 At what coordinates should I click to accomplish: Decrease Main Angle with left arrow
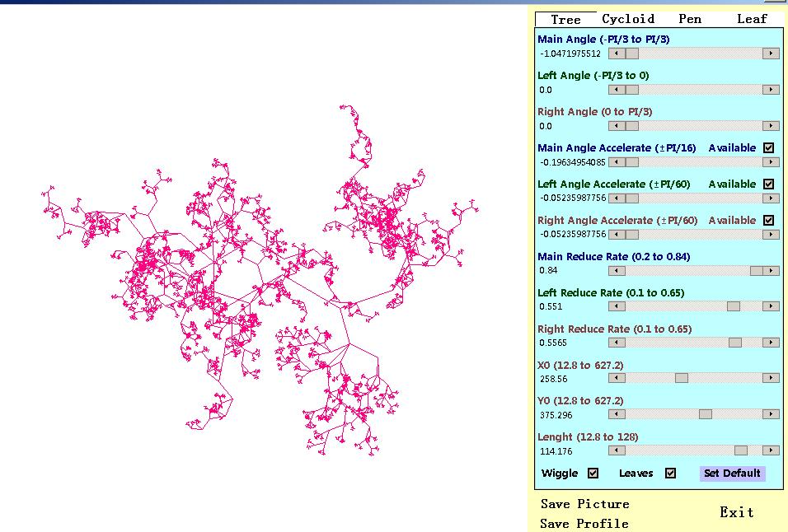pos(617,54)
